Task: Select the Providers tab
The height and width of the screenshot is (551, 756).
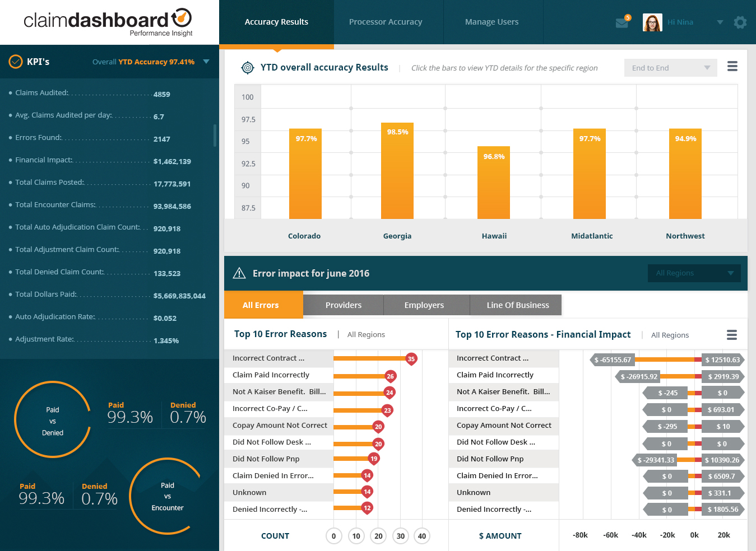Action: pyautogui.click(x=344, y=305)
